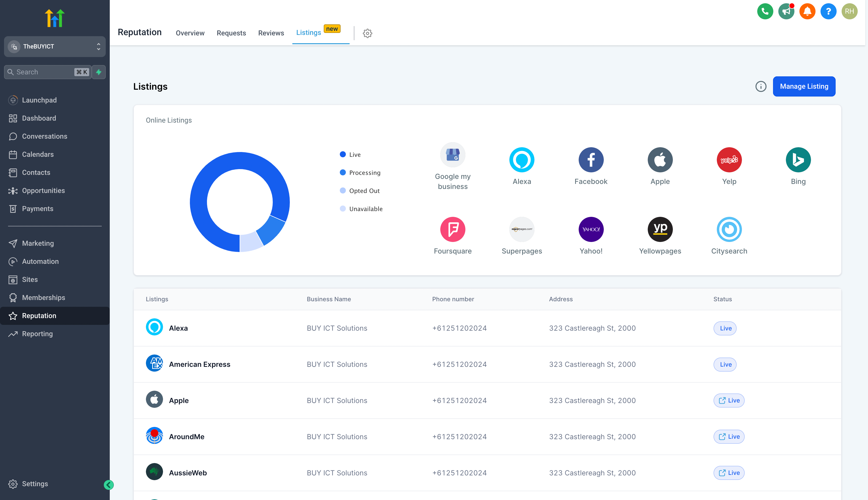Screen dimensions: 868x500
Task: Select the Bing directory icon
Action: 798,160
